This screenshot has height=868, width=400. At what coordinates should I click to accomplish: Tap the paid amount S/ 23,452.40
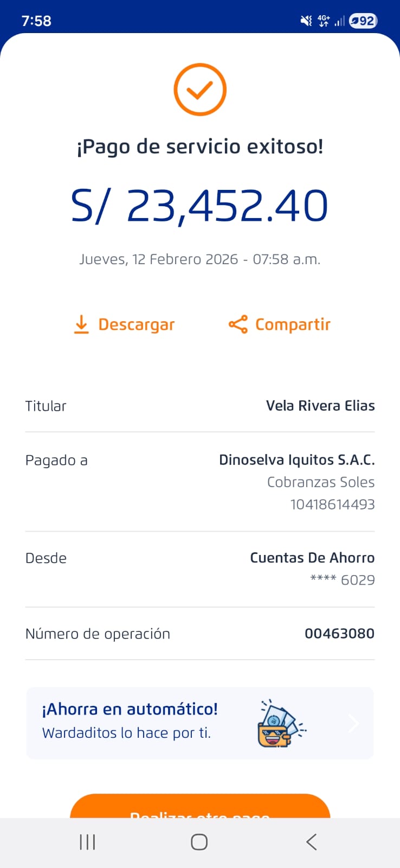[199, 206]
